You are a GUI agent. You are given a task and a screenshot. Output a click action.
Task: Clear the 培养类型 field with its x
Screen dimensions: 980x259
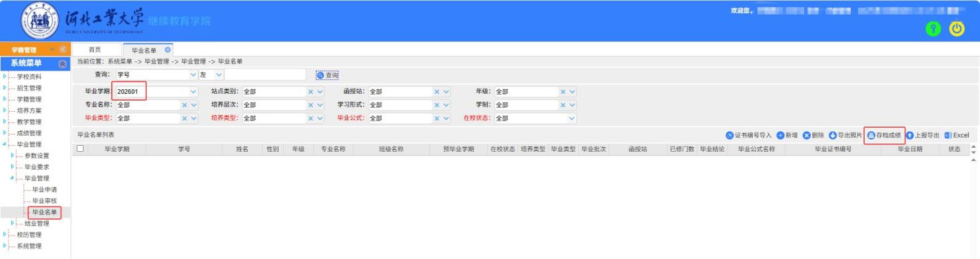tap(310, 119)
